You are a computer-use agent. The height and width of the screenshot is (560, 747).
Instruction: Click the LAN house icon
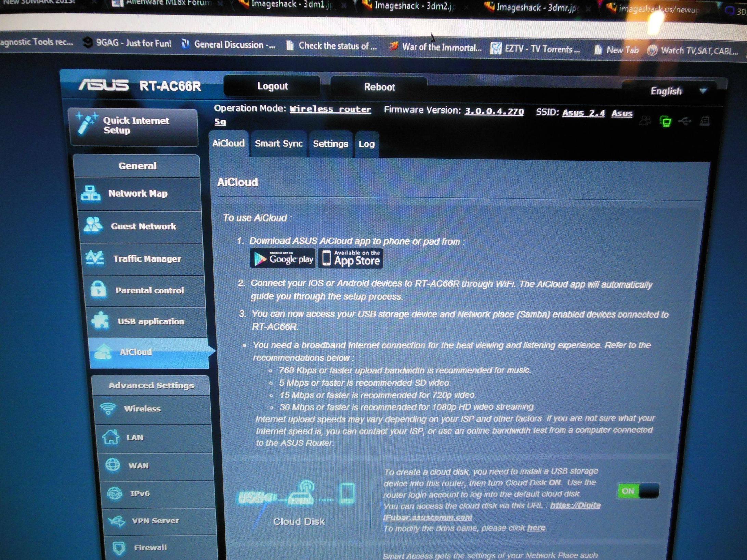click(111, 437)
